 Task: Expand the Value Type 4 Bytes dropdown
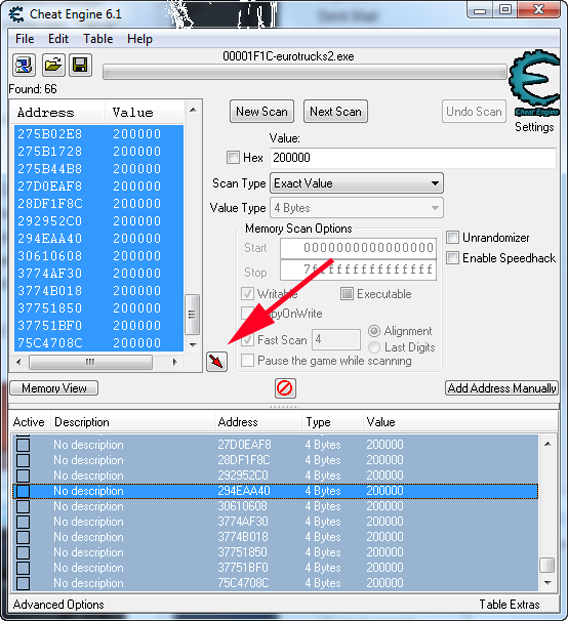tap(356, 208)
